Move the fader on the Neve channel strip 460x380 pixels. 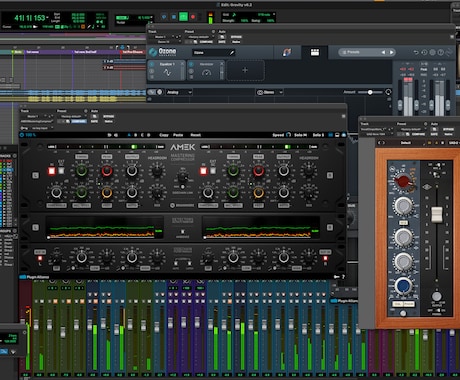point(437,214)
